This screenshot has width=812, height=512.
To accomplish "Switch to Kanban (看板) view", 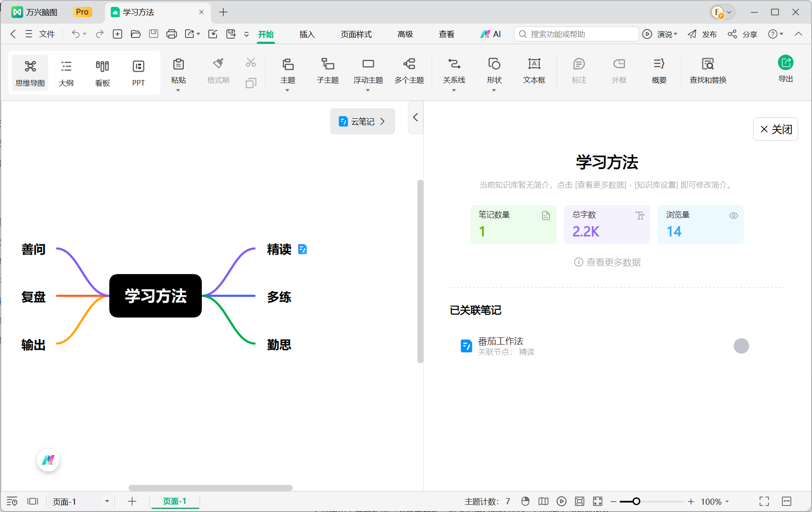I will tap(102, 72).
